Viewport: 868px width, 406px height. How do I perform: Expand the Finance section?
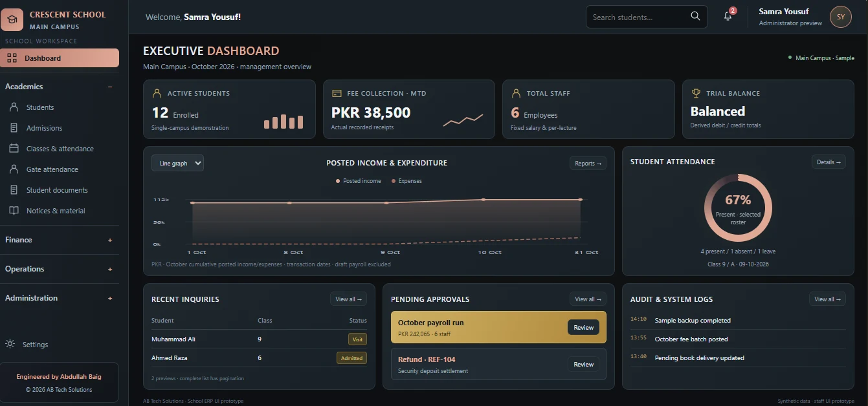(110, 240)
